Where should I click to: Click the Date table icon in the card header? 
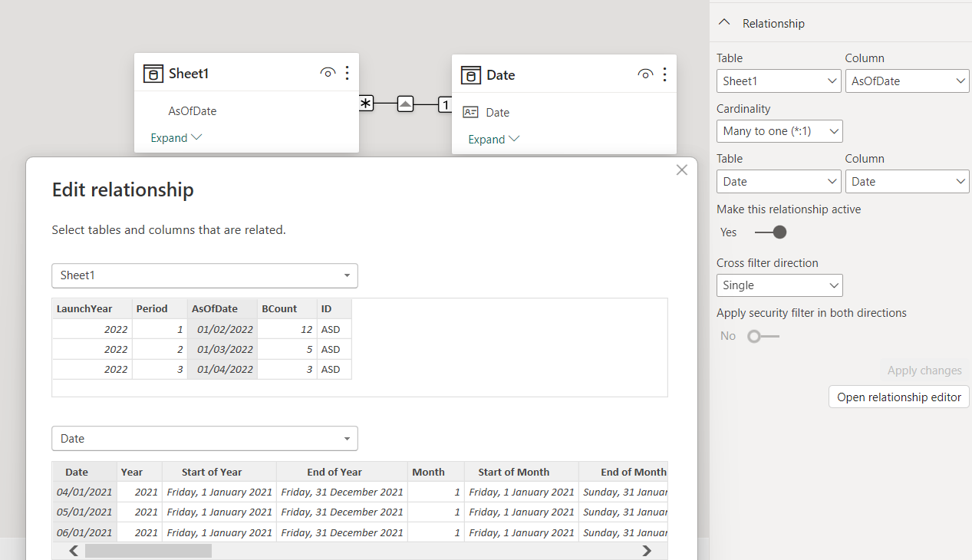point(471,75)
